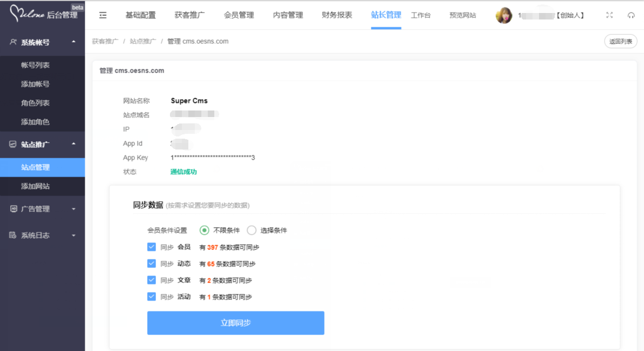
Task: Click the 系统帐号 user icon
Action: 14,42
